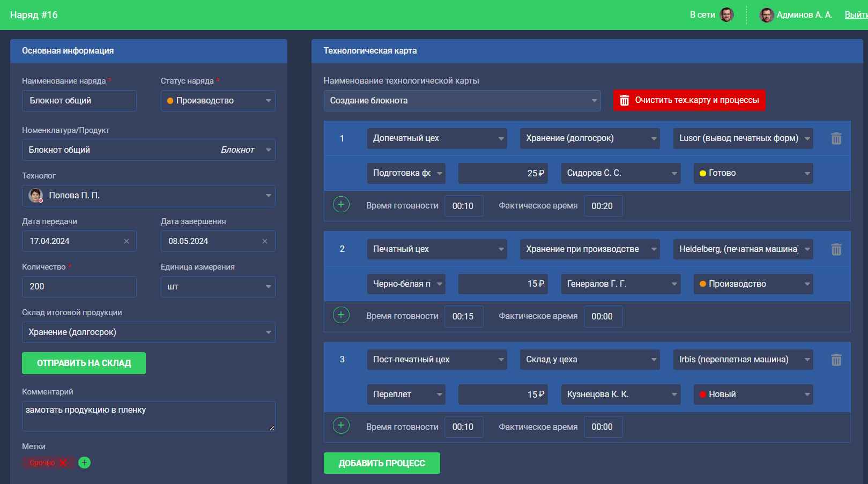Remove the Срочно tag with red X
The image size is (868, 484).
pos(63,463)
